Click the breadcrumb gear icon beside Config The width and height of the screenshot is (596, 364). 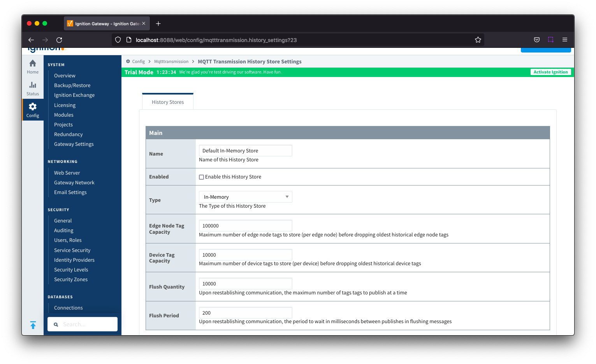pyautogui.click(x=128, y=61)
